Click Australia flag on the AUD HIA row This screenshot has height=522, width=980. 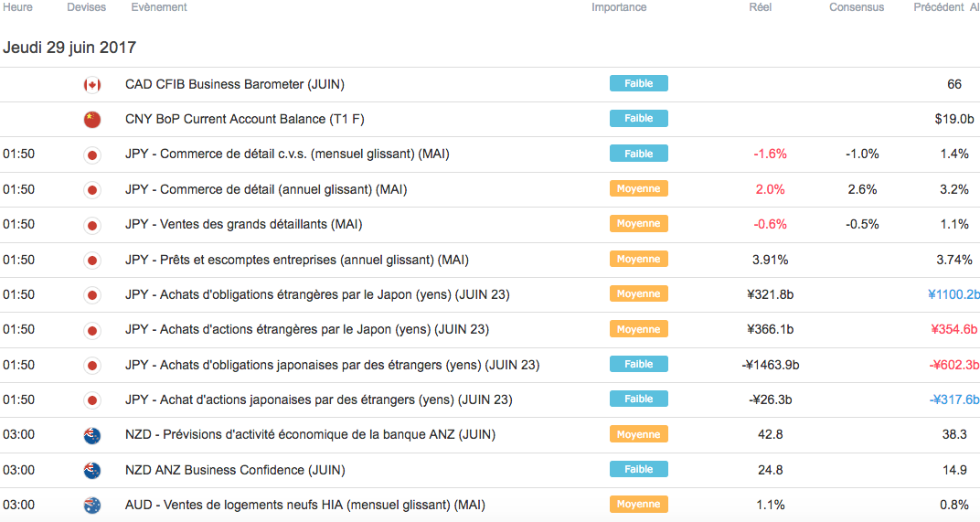point(91,506)
